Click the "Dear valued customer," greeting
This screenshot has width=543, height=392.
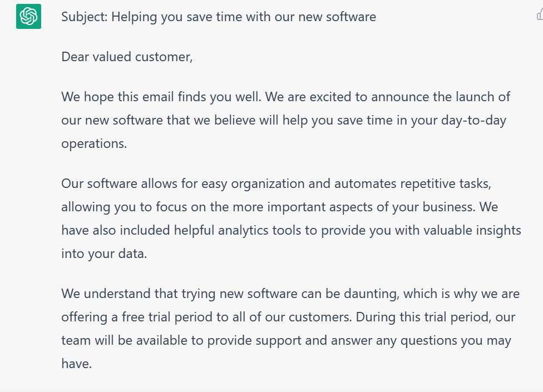tap(127, 57)
